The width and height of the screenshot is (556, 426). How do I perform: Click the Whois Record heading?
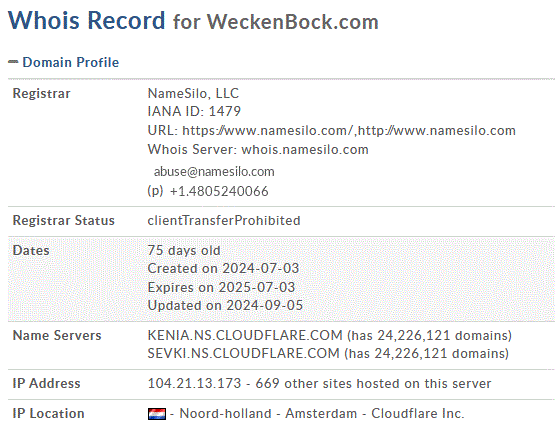pos(87,20)
